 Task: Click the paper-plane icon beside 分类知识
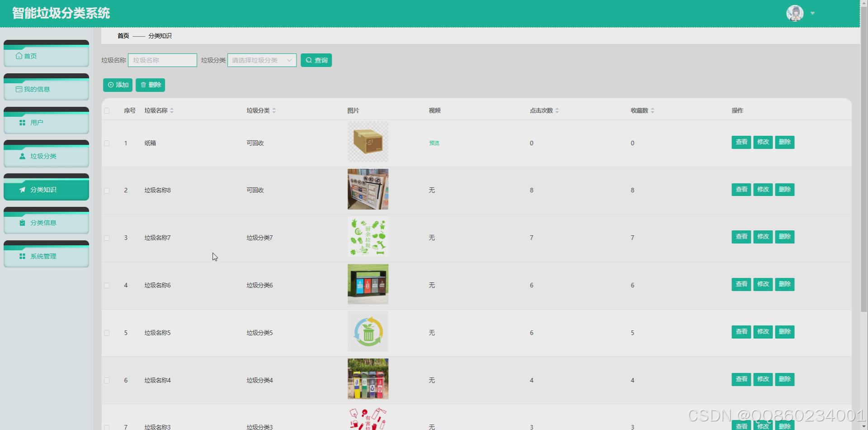pos(22,190)
